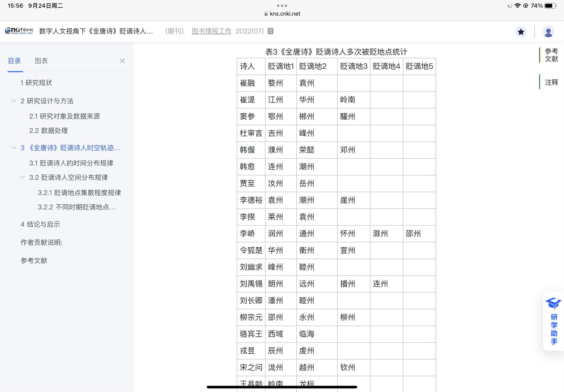Go to 2.2 数据处理

[48, 131]
